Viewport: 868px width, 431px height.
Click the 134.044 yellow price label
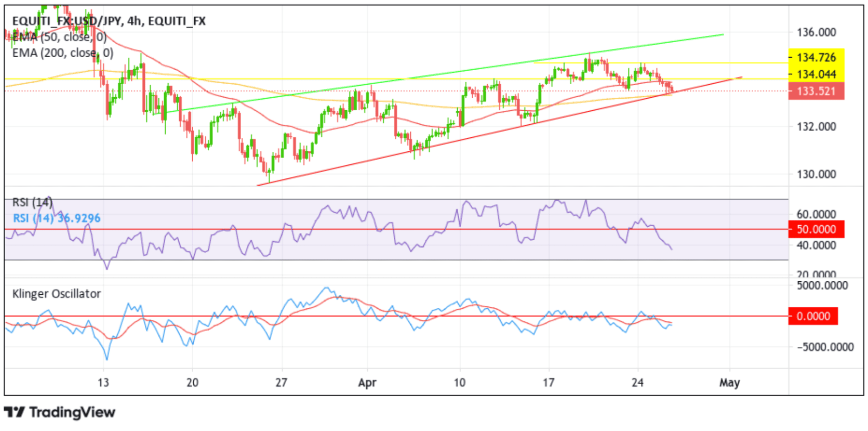[816, 74]
